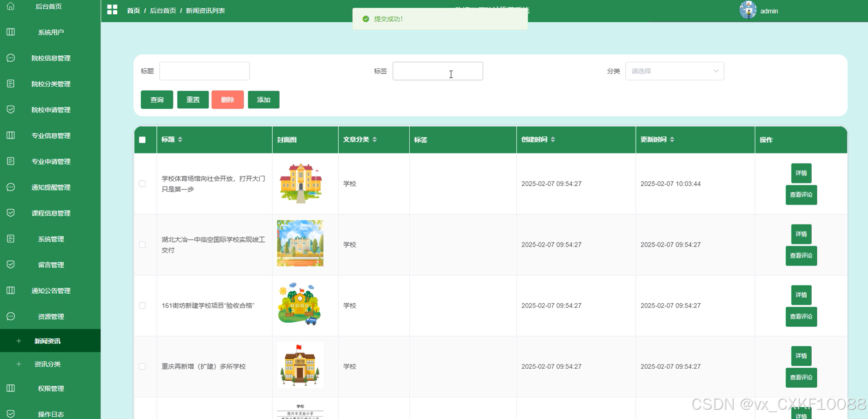
Task: Click the 查询 search button
Action: click(157, 100)
